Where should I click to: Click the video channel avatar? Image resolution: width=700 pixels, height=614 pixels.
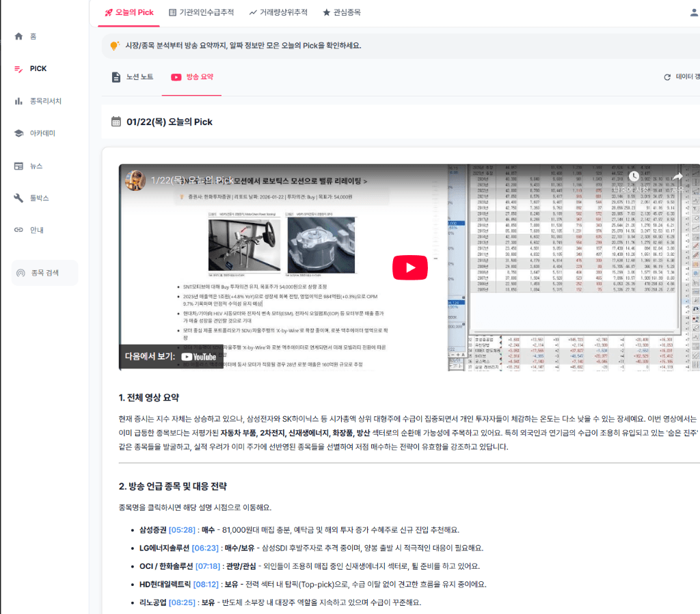coord(135,181)
